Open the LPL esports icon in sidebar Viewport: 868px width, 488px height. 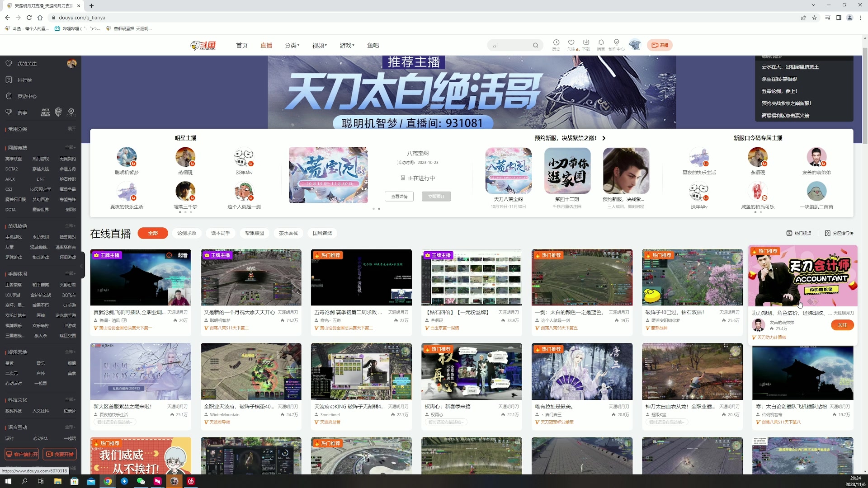pyautogui.click(x=45, y=112)
